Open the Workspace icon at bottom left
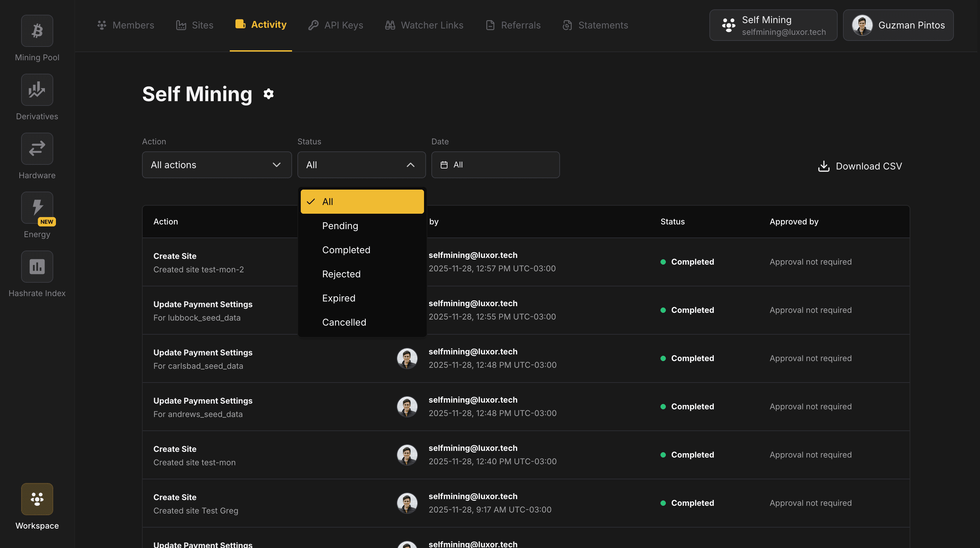The height and width of the screenshot is (548, 980). click(x=37, y=499)
